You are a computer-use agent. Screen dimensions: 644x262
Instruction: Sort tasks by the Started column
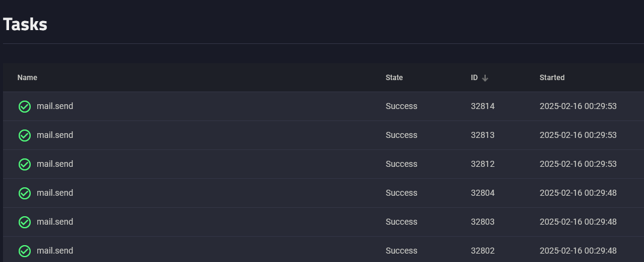point(552,78)
